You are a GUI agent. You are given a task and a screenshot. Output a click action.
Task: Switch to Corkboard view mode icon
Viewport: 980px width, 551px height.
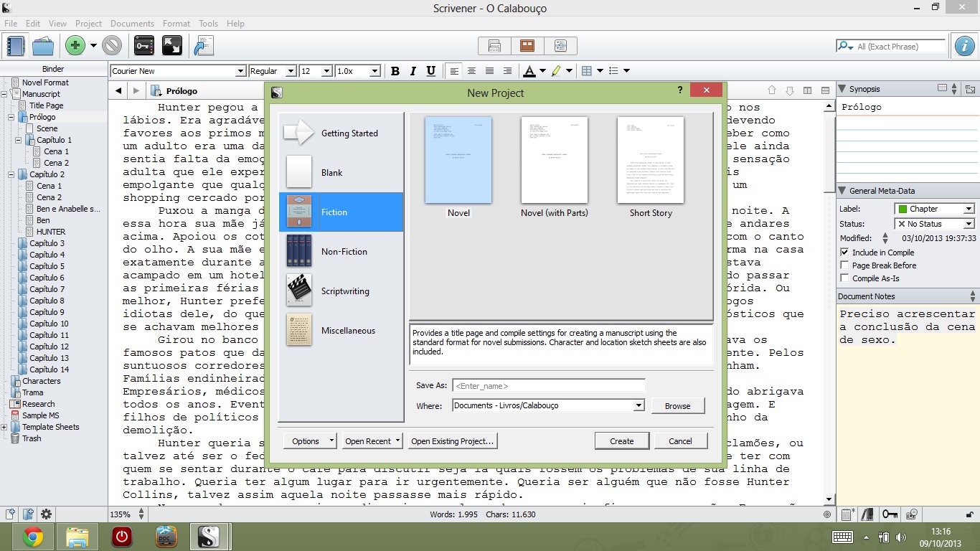click(x=527, y=46)
